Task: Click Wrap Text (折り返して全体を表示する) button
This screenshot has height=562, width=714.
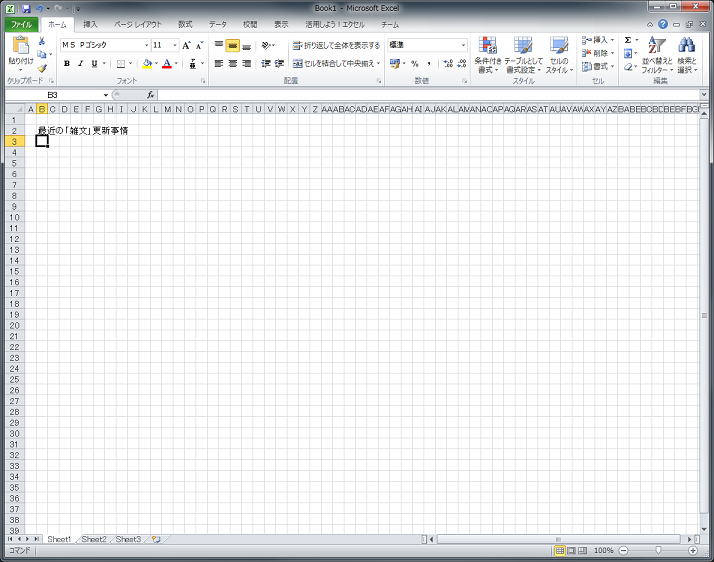Action: (336, 45)
